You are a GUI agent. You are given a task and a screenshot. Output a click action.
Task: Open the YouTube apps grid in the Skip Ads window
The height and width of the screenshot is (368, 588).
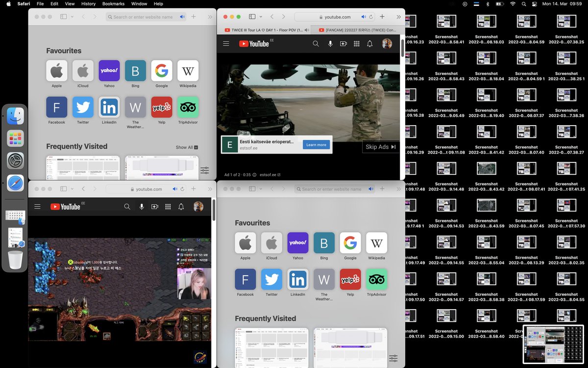(x=357, y=44)
